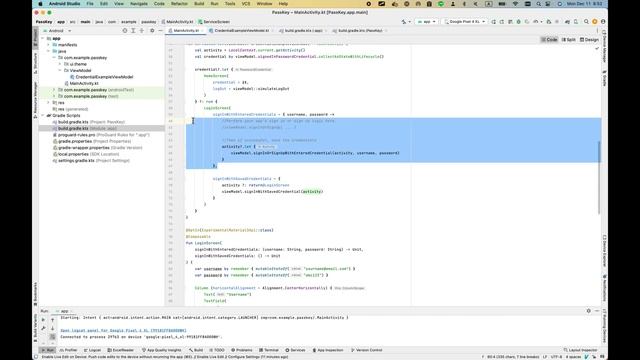Screen dimensions: 640x360
Task: Click the UTF-8 encoding status entry
Action: point(558,357)
